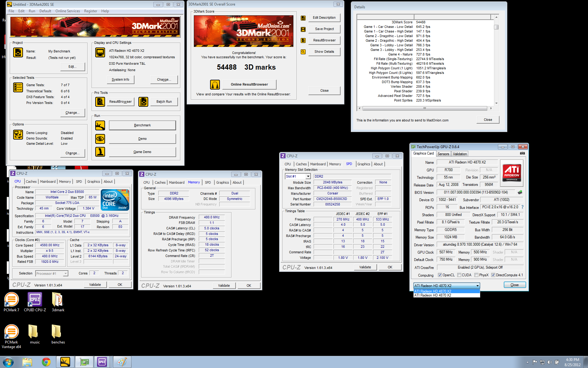Click the Save Project floppy disk icon
The image size is (588, 368).
pos(303,29)
